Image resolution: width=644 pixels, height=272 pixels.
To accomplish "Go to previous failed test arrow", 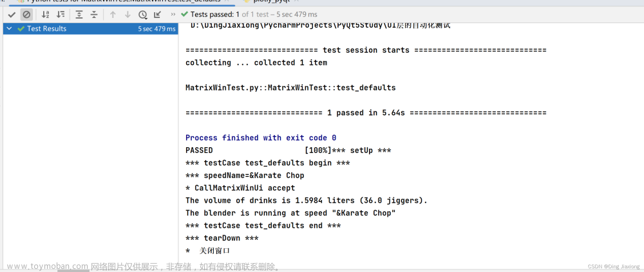I will [x=113, y=15].
